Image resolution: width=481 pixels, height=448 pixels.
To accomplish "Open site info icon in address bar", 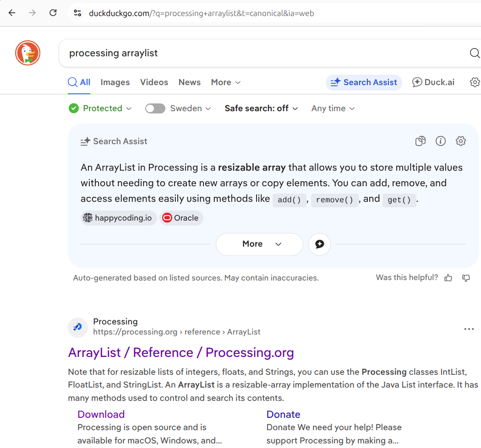I will (x=77, y=13).
